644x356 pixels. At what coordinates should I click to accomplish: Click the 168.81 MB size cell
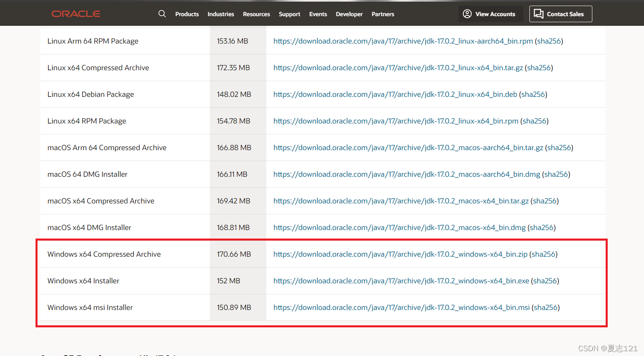click(x=238, y=228)
